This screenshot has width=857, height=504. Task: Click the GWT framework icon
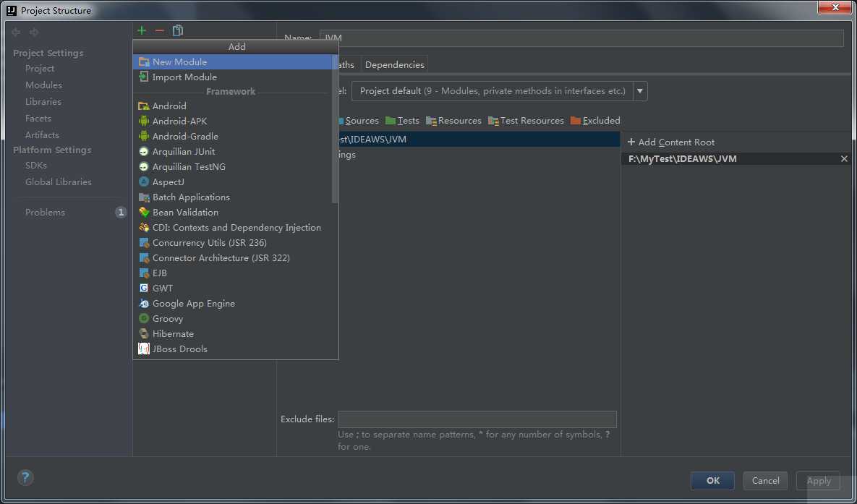[x=144, y=288]
